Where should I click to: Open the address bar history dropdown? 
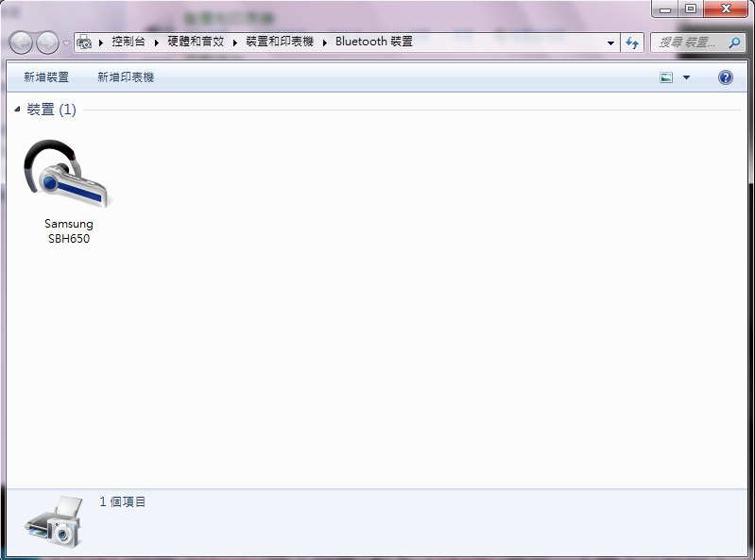coord(610,42)
